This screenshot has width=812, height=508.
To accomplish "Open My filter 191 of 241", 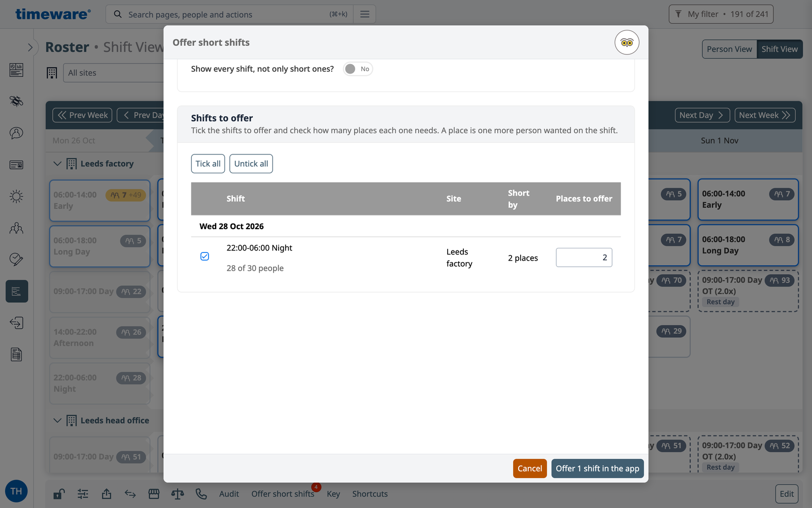I will point(721,14).
